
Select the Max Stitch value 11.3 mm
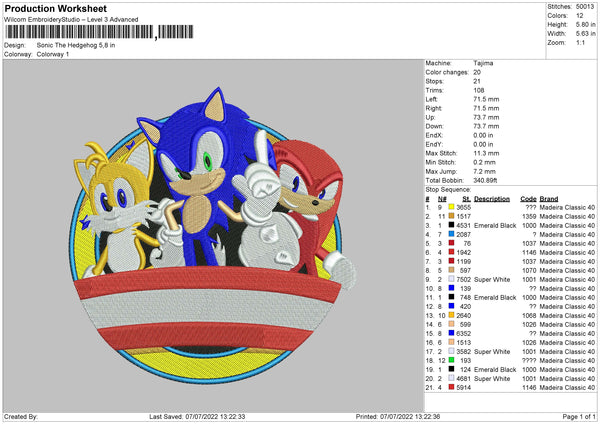click(486, 153)
